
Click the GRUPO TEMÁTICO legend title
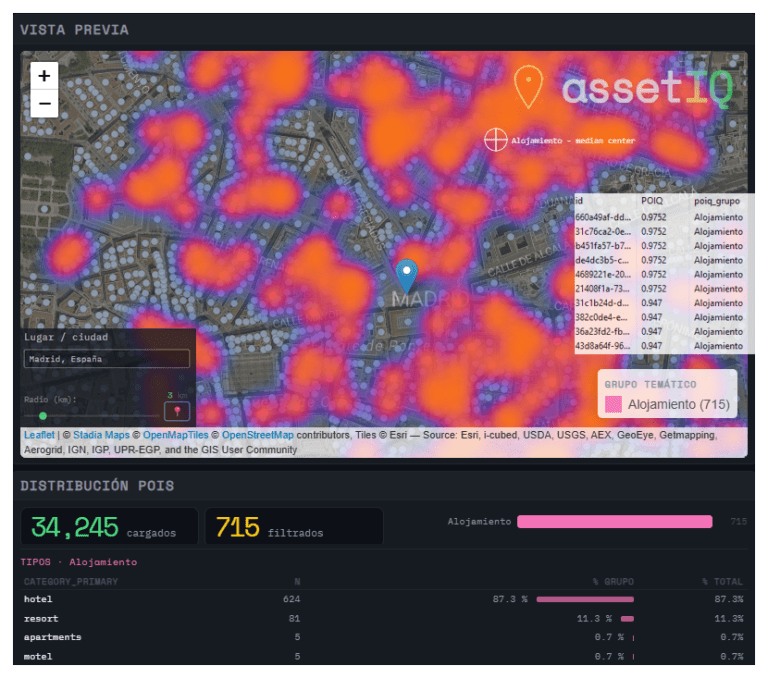coord(650,385)
